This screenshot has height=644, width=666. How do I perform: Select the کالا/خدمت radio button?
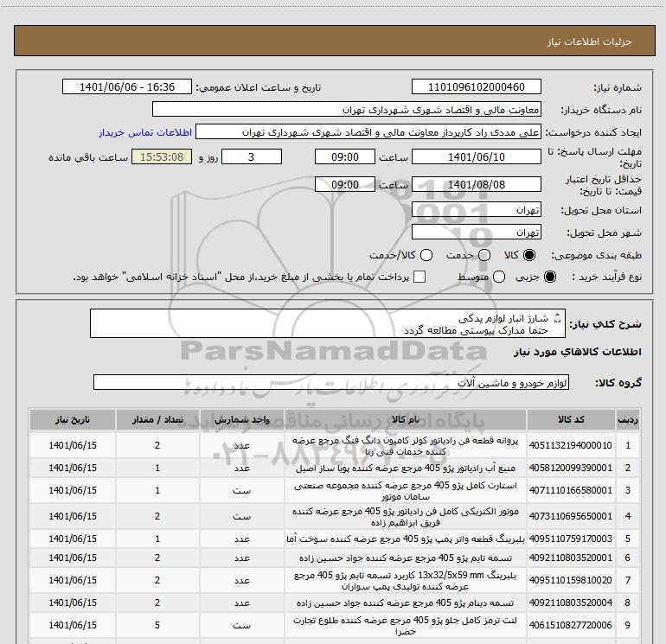426,255
